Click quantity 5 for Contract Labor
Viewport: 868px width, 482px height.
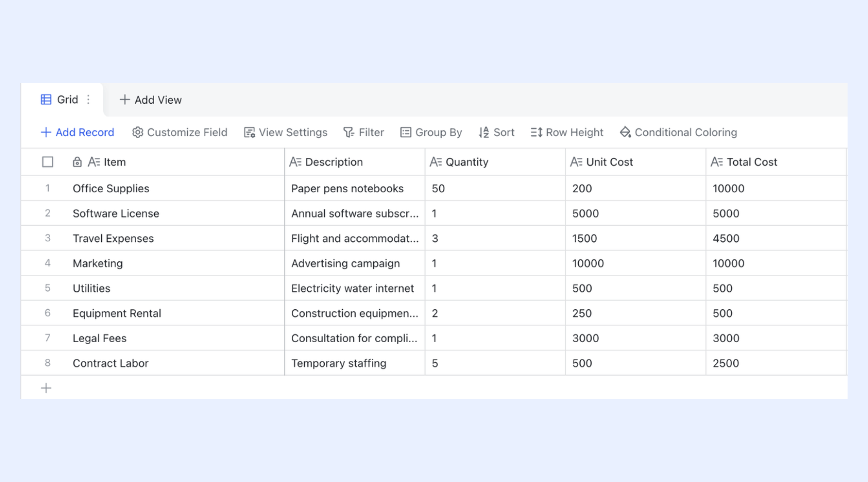click(x=495, y=363)
